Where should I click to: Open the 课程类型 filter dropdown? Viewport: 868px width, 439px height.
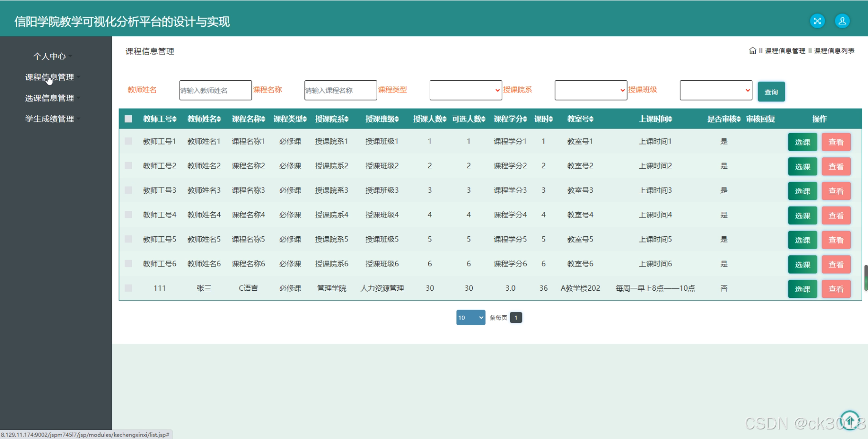tap(466, 90)
